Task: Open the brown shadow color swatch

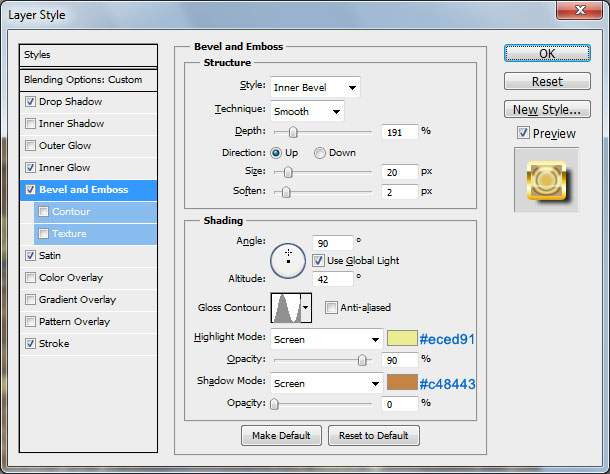Action: coord(402,382)
